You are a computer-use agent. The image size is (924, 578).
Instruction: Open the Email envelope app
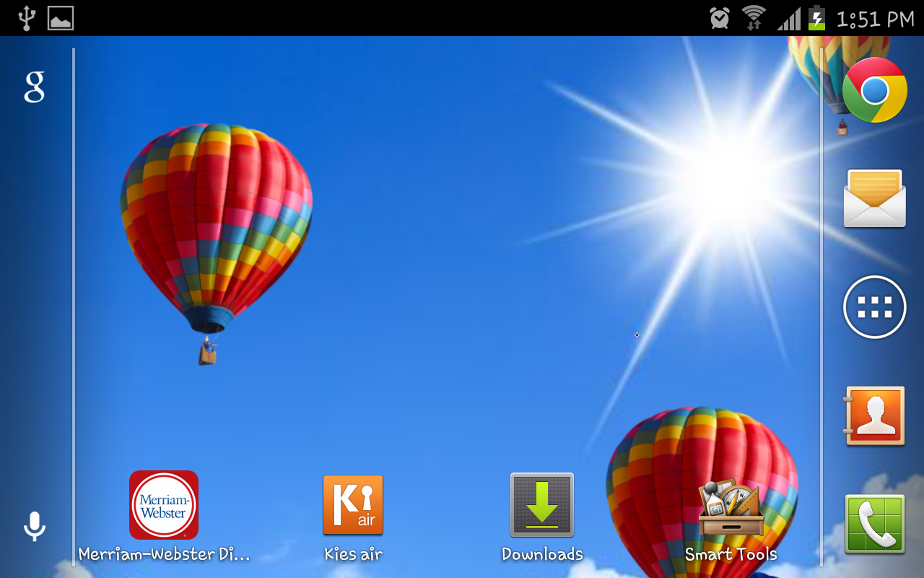pos(874,199)
